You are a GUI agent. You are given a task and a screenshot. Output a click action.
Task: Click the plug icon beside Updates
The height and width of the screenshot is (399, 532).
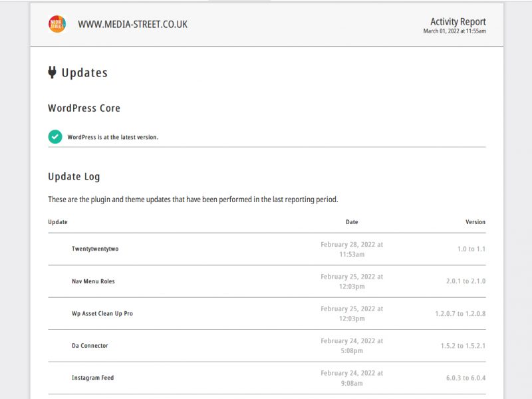[x=52, y=72]
